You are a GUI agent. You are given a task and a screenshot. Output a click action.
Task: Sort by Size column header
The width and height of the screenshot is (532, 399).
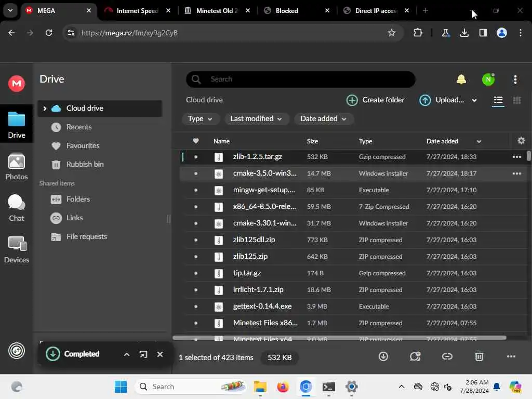tap(312, 141)
